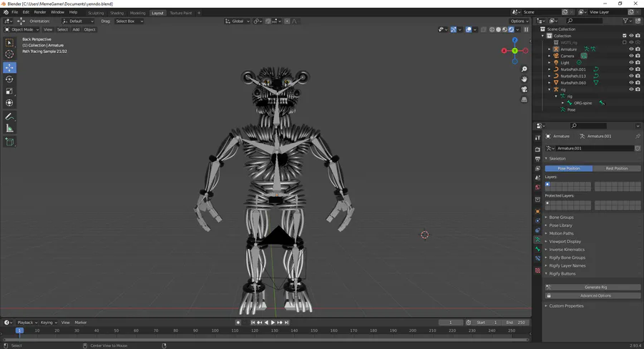
Task: Activate the Rotate tool
Action: pos(9,79)
